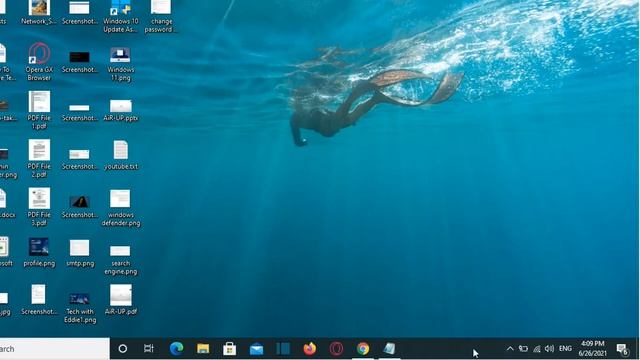Open File Explorer from the taskbar
The height and width of the screenshot is (360, 640).
203,349
